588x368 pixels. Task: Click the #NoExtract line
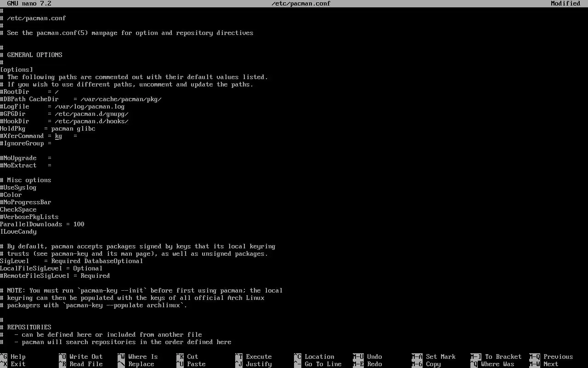tap(26, 165)
